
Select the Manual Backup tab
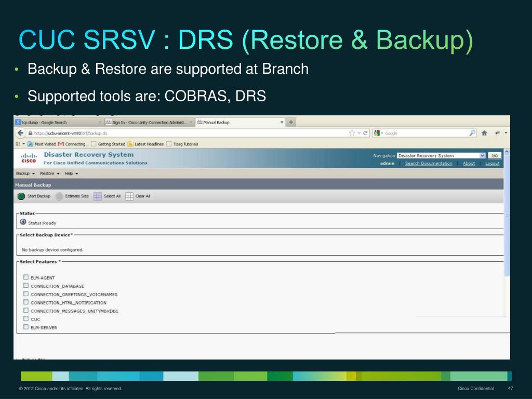pyautogui.click(x=240, y=122)
